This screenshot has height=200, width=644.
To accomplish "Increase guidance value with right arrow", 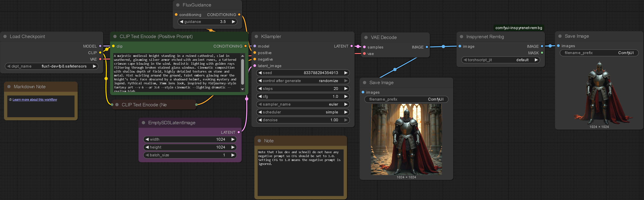I will (x=233, y=22).
